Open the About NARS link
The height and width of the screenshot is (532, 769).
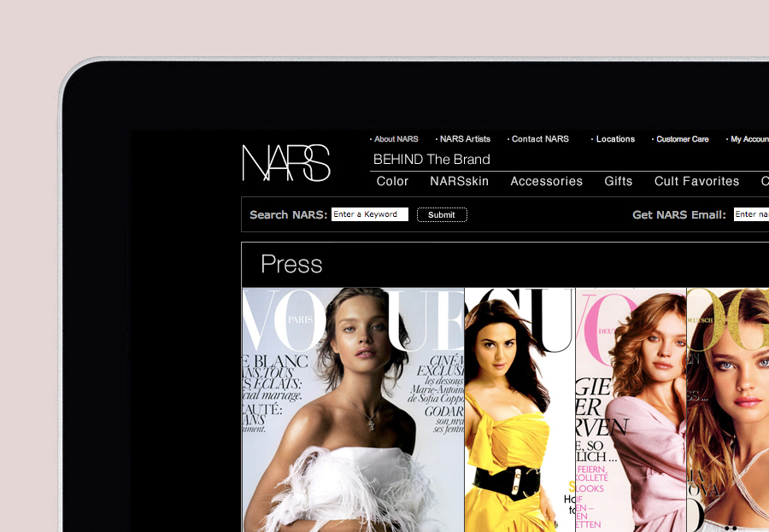click(x=396, y=139)
